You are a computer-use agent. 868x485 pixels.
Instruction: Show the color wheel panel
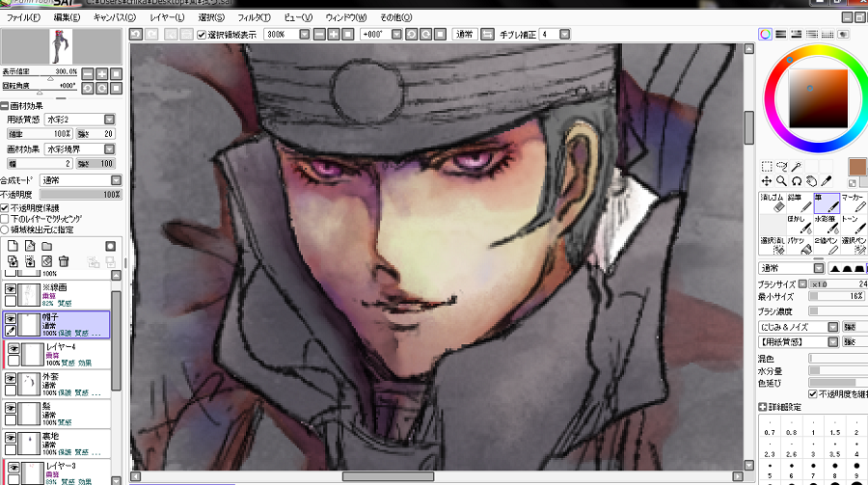coord(765,35)
